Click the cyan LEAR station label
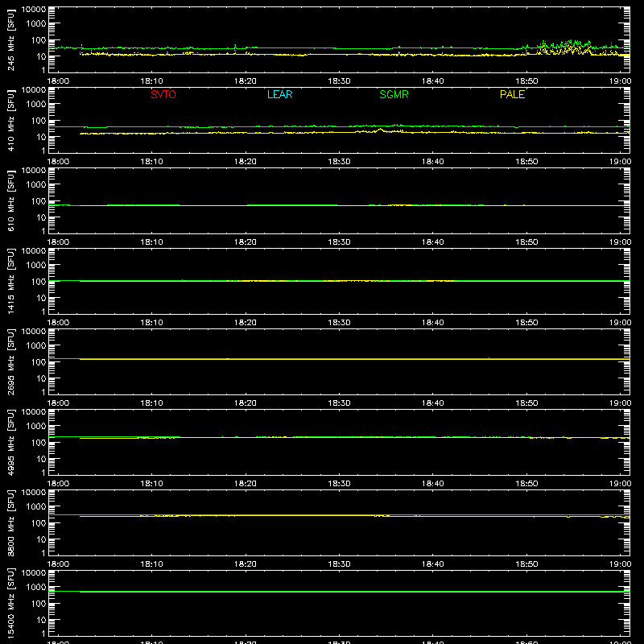Image resolution: width=644 pixels, height=644 pixels. (x=279, y=94)
